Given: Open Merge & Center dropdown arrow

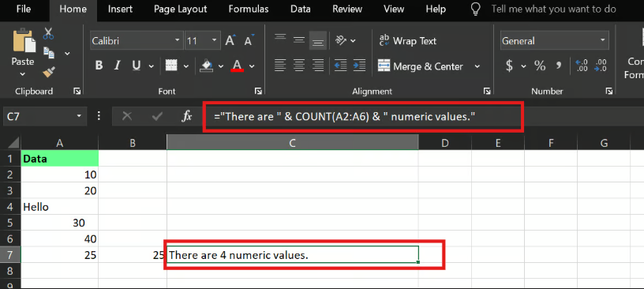Looking at the screenshot, I should 477,66.
